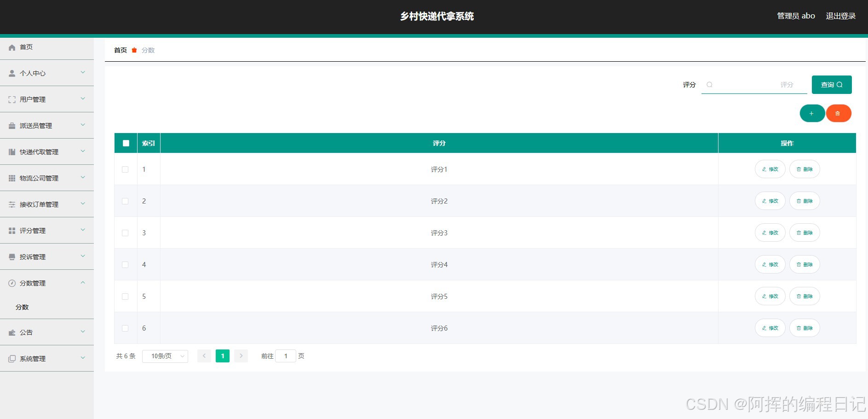Focus the 评分 search input field
Image resolution: width=868 pixels, height=419 pixels.
pyautogui.click(x=754, y=85)
